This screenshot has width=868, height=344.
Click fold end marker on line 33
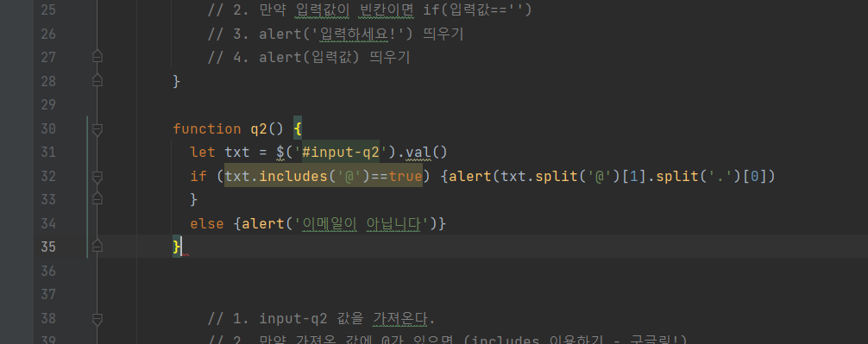97,198
